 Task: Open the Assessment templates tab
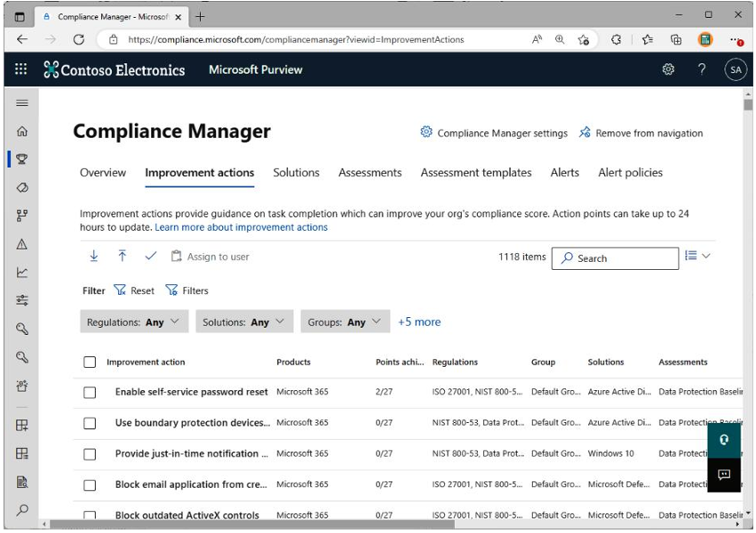pos(476,172)
